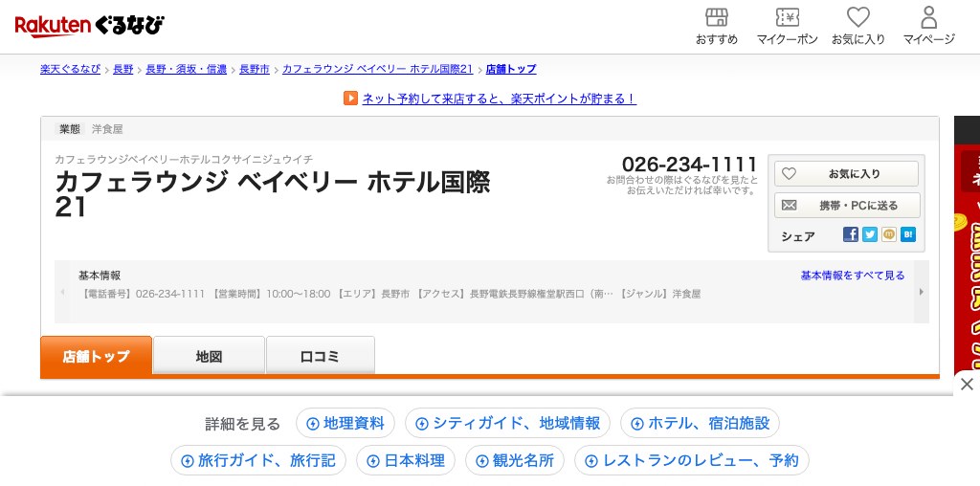Open マイクーポン coupon icon
980x486 pixels.
pos(787,27)
